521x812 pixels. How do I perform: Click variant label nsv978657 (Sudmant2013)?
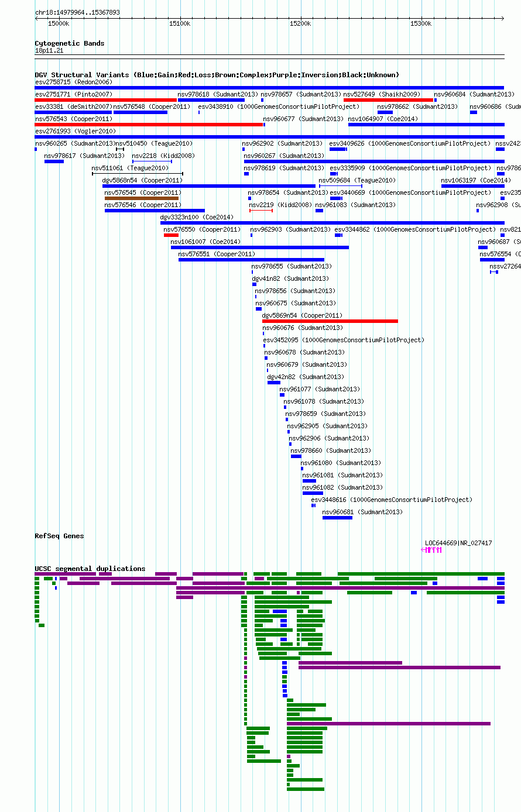301,94
